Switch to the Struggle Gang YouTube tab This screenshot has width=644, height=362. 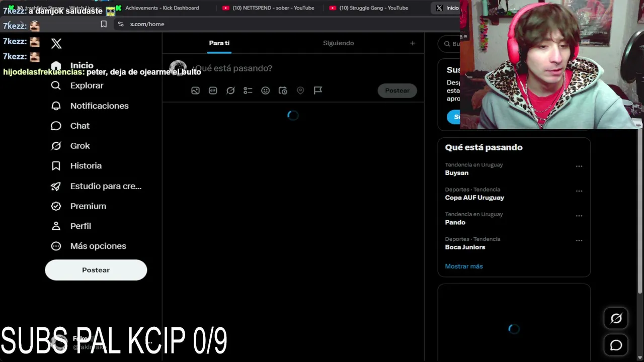pyautogui.click(x=374, y=8)
